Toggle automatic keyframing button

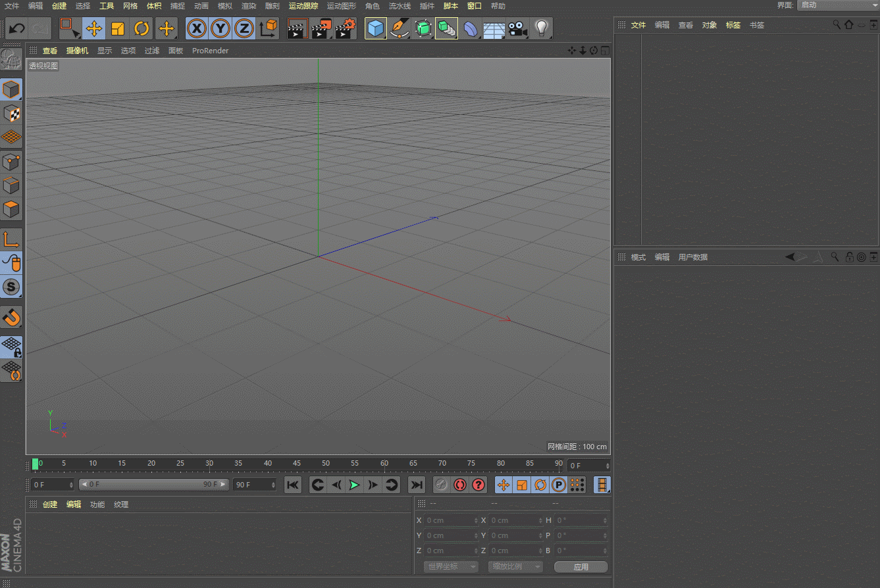pos(459,485)
